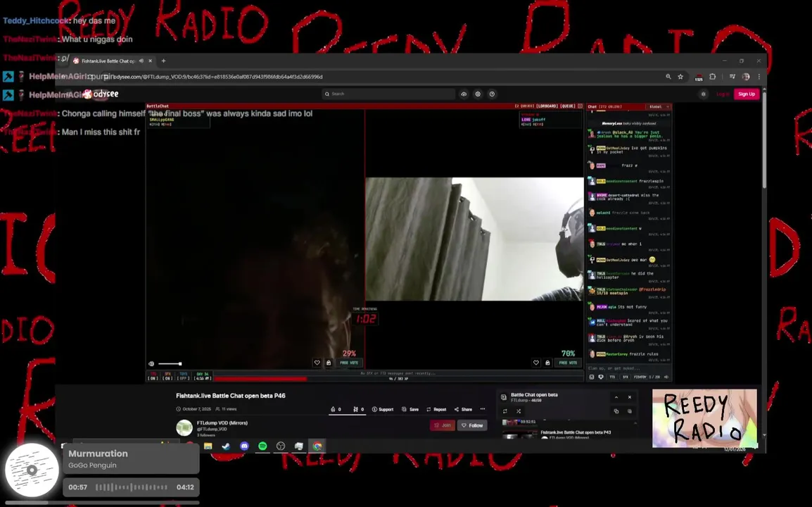Viewport: 812px width, 507px height.
Task: Open the browser extensions puzzle icon
Action: click(x=713, y=77)
